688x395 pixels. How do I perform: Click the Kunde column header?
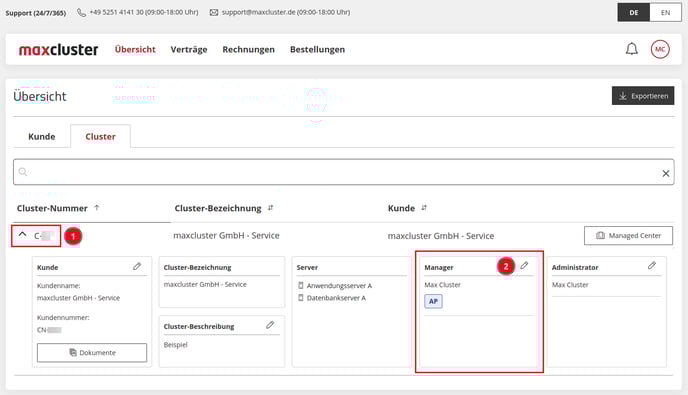[401, 208]
